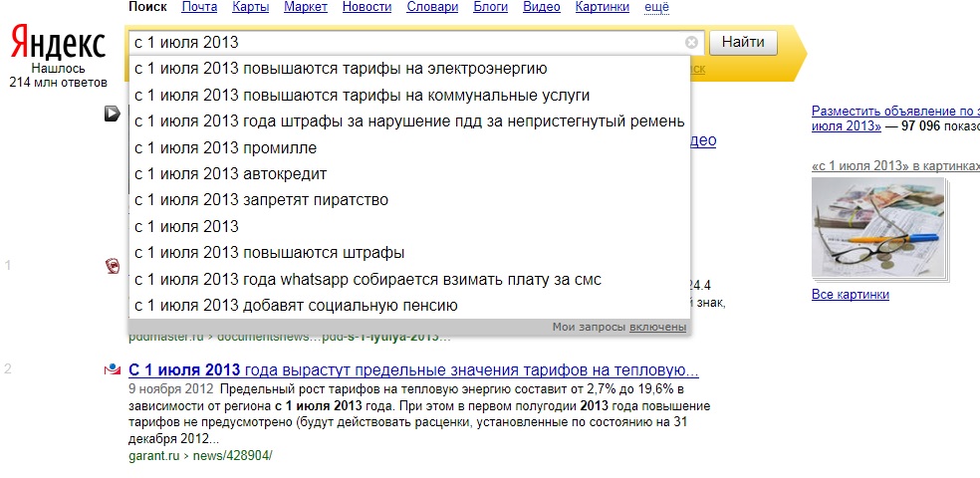Viewport: 980px width, 478px height.
Task: Switch to the Карты tab
Action: 250,7
